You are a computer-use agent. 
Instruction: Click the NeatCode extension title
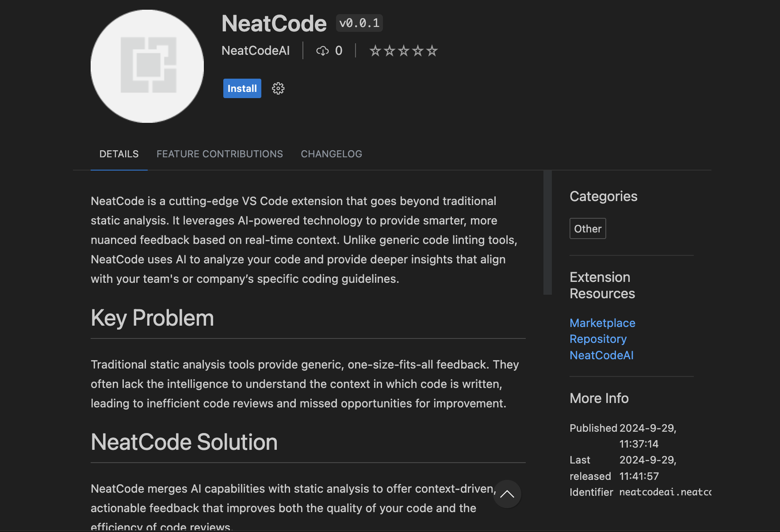click(x=274, y=23)
